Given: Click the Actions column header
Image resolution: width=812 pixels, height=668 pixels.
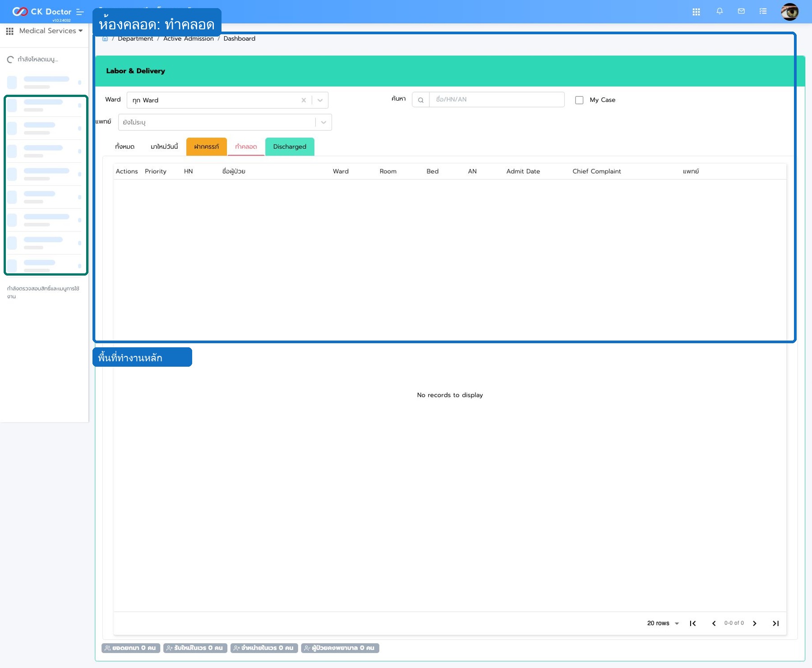Looking at the screenshot, I should tap(127, 171).
